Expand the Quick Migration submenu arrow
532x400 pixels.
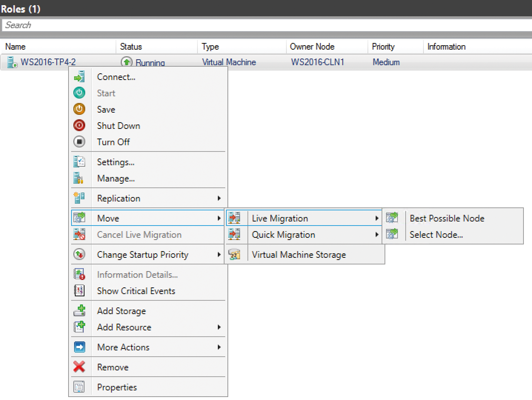pos(377,235)
